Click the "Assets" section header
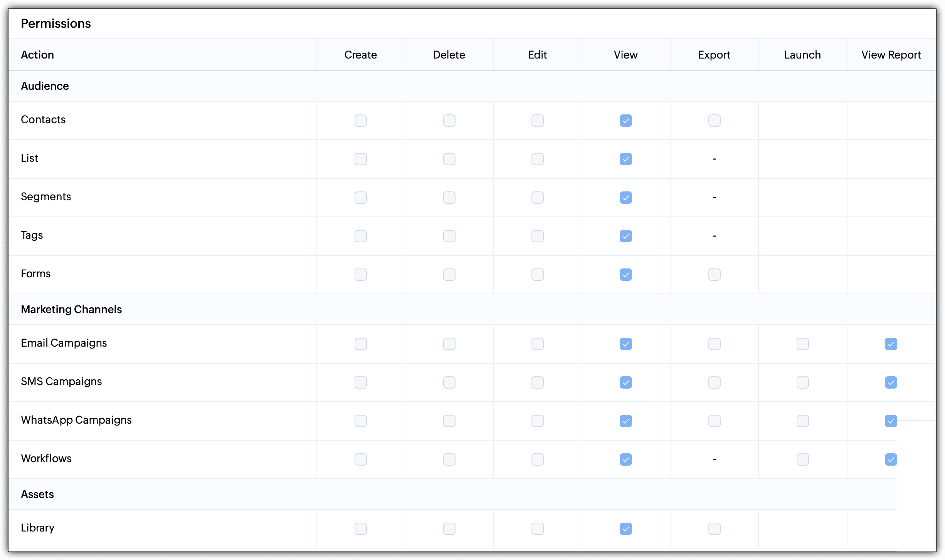 37,494
